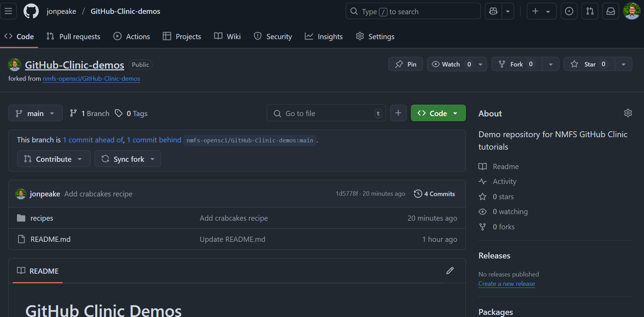Image resolution: width=644 pixels, height=317 pixels.
Task: Open the Insights tab
Action: 324,36
